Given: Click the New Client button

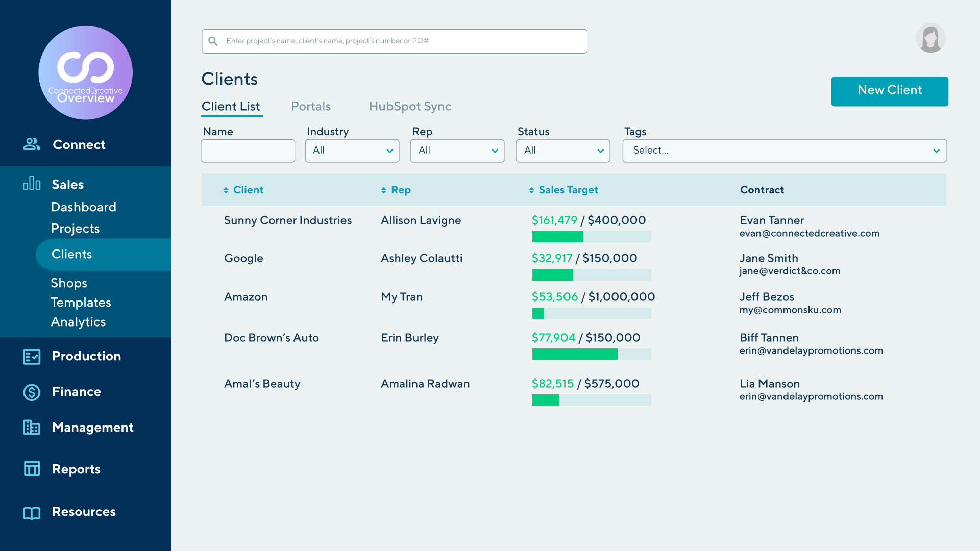Looking at the screenshot, I should (889, 91).
